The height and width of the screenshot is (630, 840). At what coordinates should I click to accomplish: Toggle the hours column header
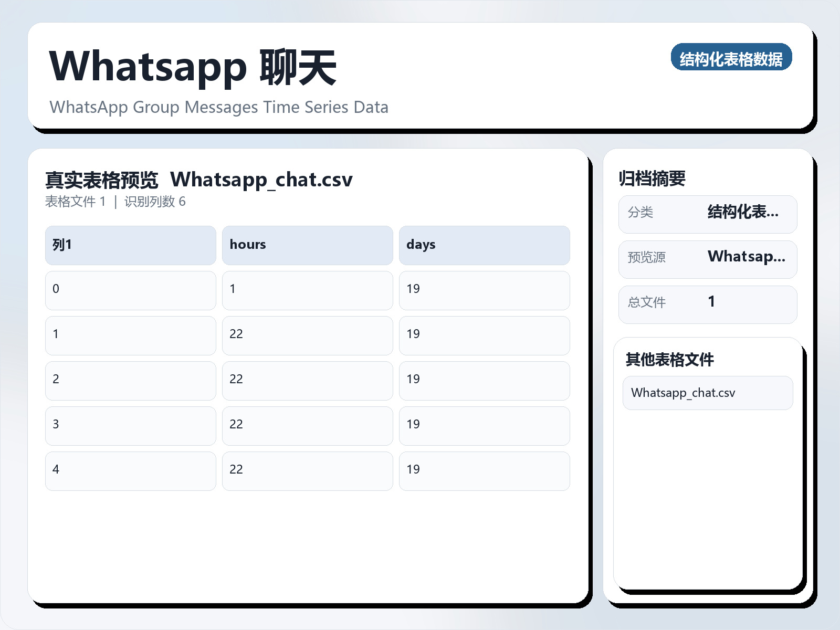pyautogui.click(x=307, y=245)
